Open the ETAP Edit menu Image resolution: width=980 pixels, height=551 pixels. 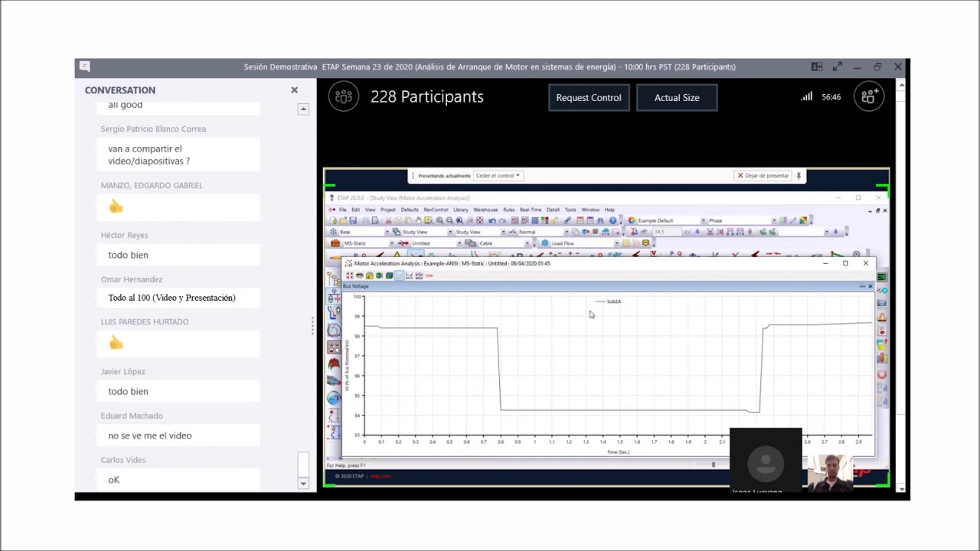click(x=356, y=210)
